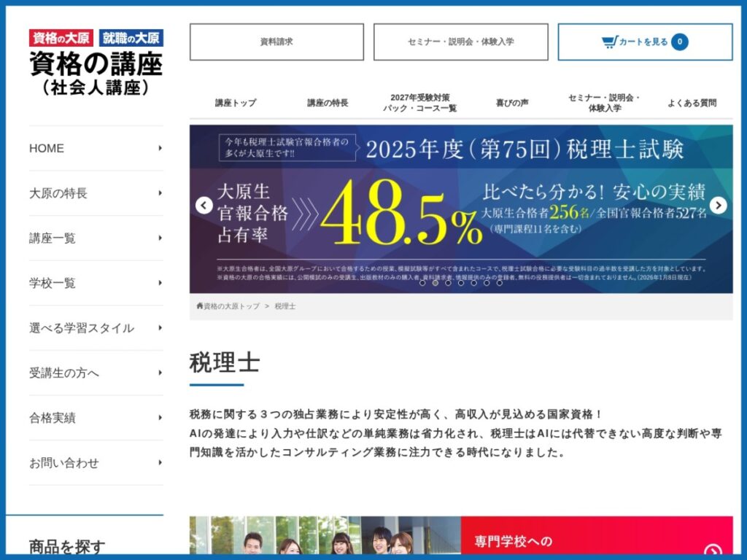This screenshot has width=747, height=560.
Task: Open セミナー・説明会・体験入学 nav tab
Action: [605, 103]
